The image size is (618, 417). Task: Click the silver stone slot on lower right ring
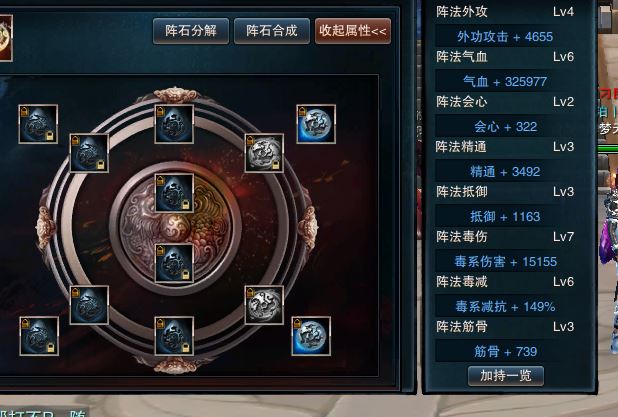pos(264,305)
